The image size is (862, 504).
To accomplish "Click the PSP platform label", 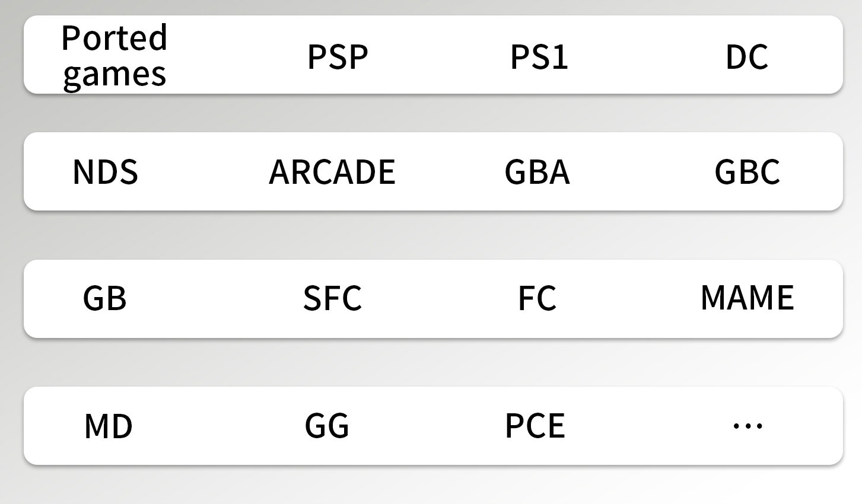I will click(x=338, y=57).
